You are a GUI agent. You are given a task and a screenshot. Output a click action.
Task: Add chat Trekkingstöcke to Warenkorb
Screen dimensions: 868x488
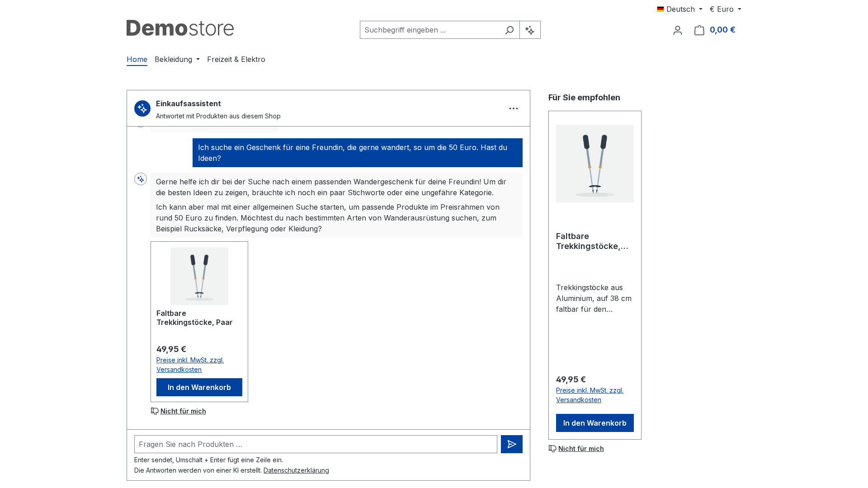(x=199, y=387)
